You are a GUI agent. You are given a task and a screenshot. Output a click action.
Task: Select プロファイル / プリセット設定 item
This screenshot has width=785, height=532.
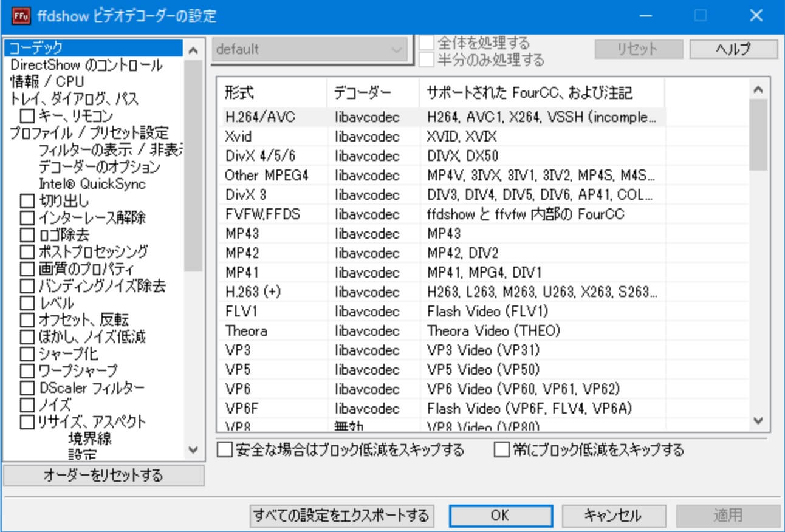pos(89,133)
